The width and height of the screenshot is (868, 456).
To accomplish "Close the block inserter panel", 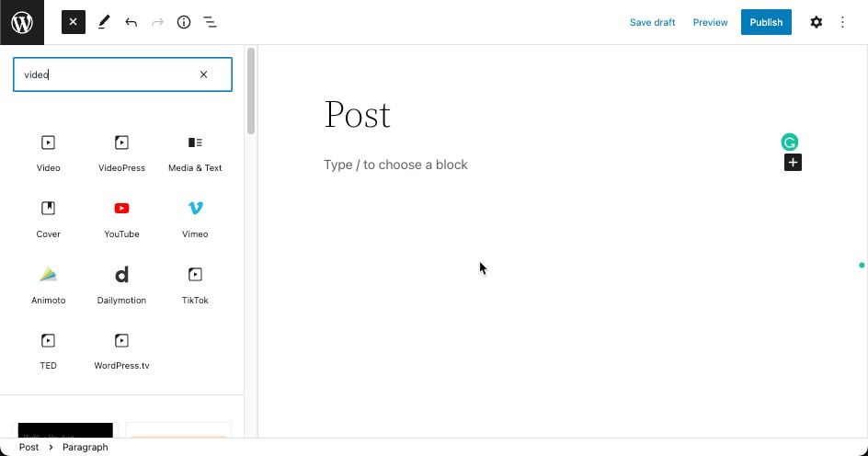I will (x=74, y=22).
